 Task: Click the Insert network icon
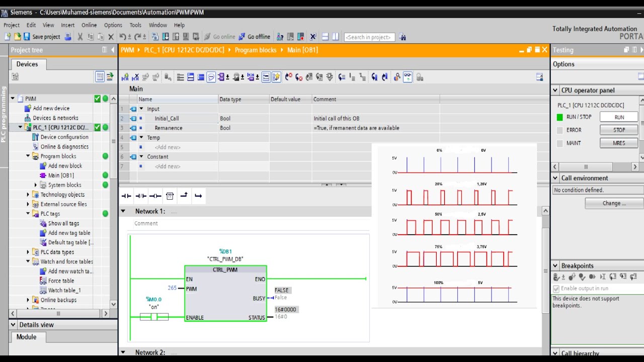click(125, 77)
